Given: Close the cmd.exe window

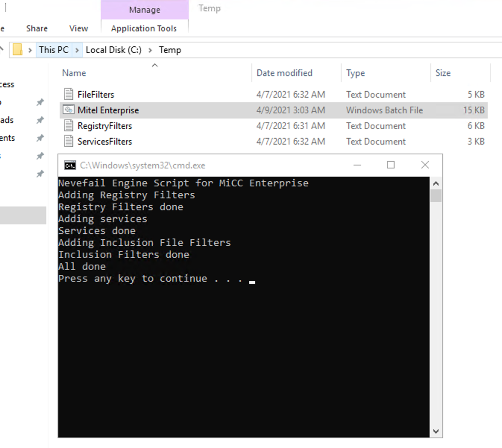Looking at the screenshot, I should pyautogui.click(x=425, y=165).
